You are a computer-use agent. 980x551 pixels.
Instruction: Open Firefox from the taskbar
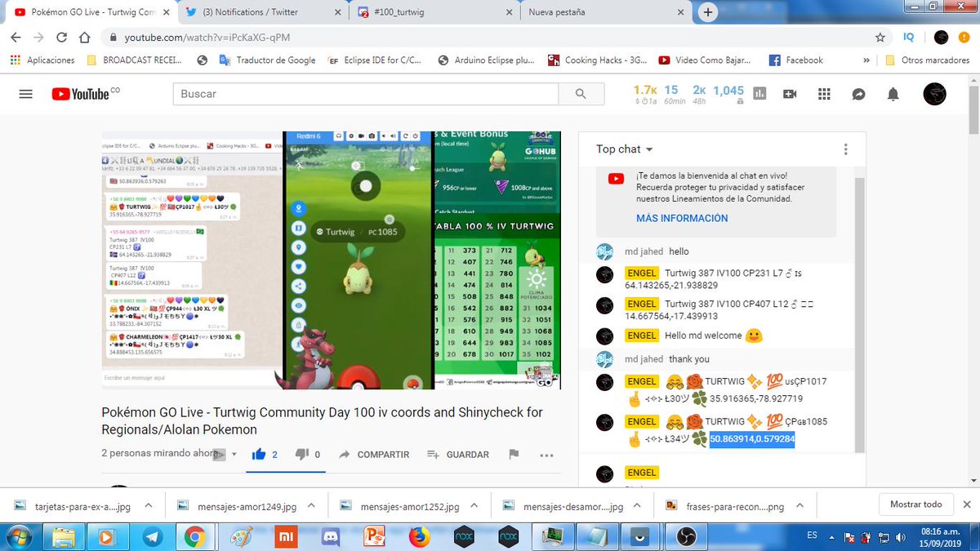(x=419, y=536)
